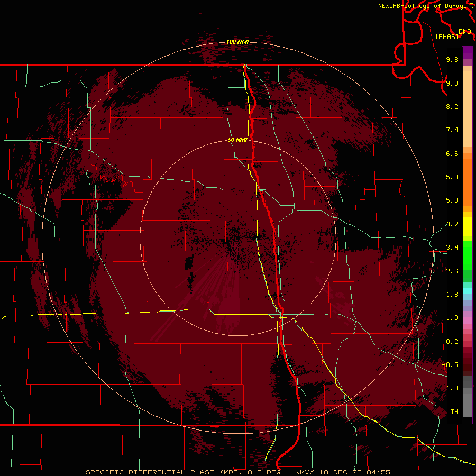Image resolution: width=476 pixels, height=476 pixels.
Task: Click the 1.0 value on the color scale
Action: tap(452, 318)
